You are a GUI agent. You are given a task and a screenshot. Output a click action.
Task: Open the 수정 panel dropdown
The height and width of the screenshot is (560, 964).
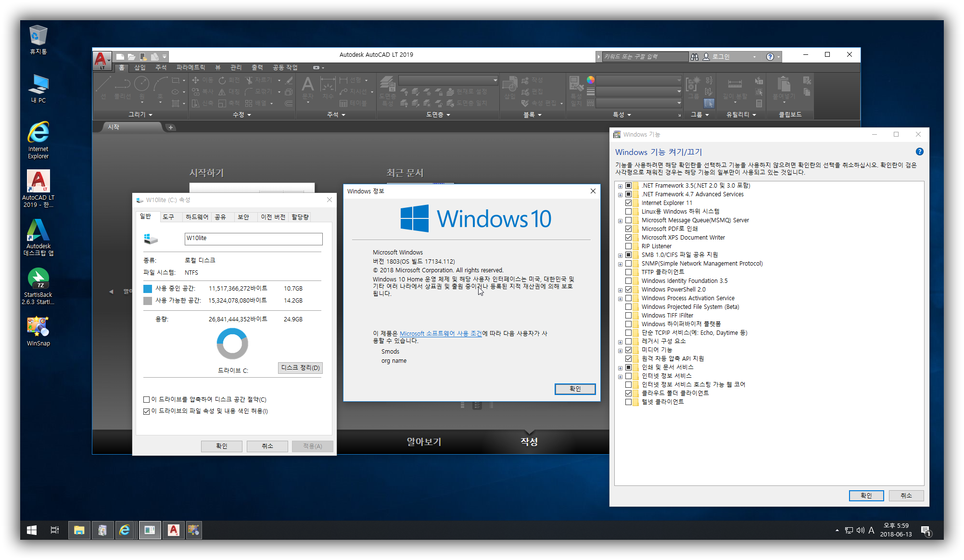coord(242,115)
